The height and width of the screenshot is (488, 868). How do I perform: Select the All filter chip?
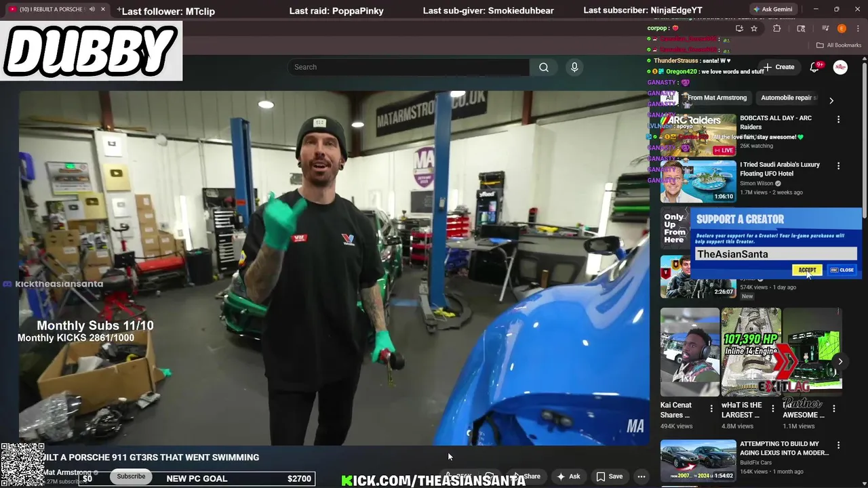tap(669, 98)
